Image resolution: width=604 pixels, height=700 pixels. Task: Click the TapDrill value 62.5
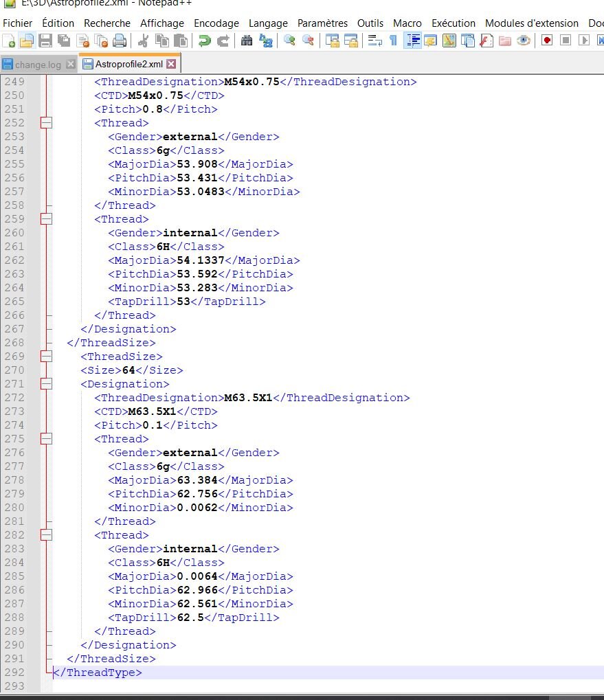coord(190,618)
